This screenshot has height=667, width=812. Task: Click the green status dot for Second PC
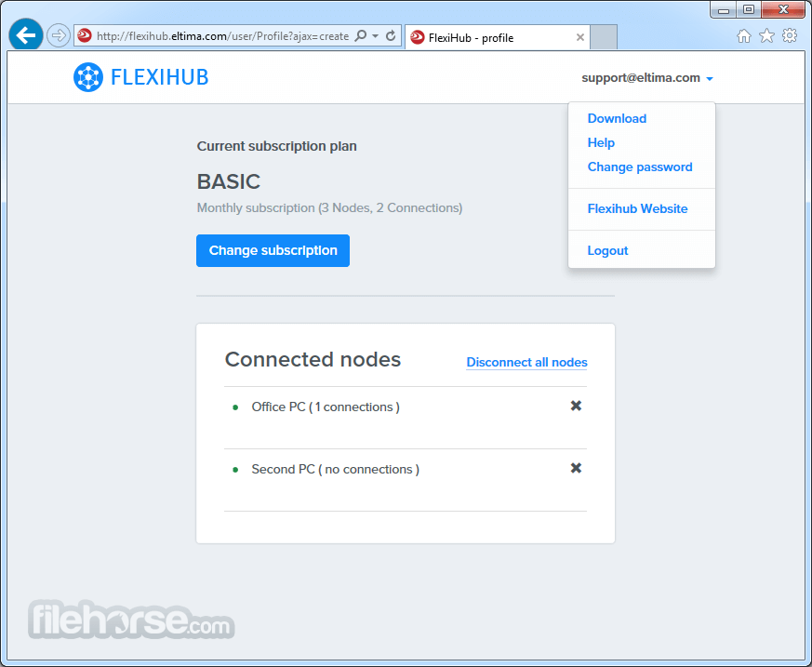tap(235, 470)
